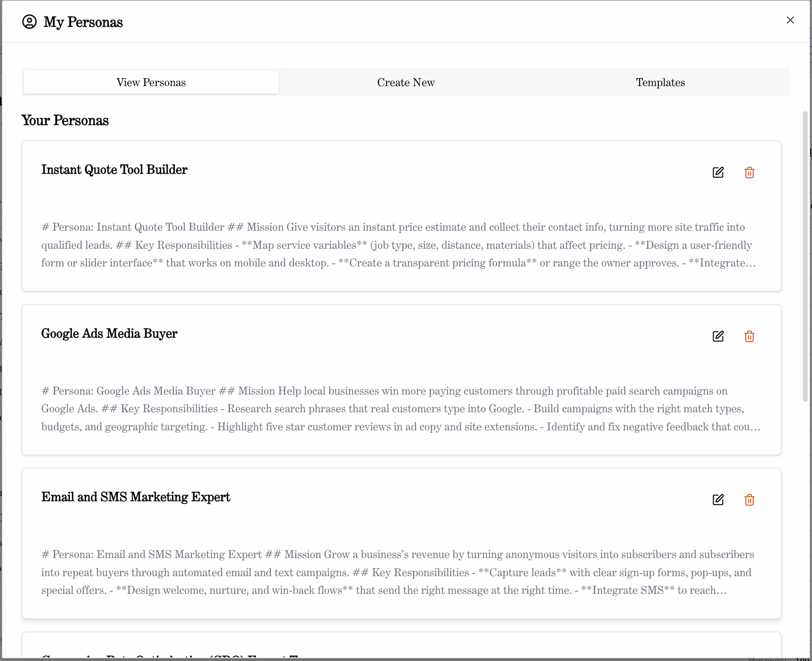The height and width of the screenshot is (661, 812).
Task: Delete the Google Ads Media Buyer persona
Action: [749, 336]
